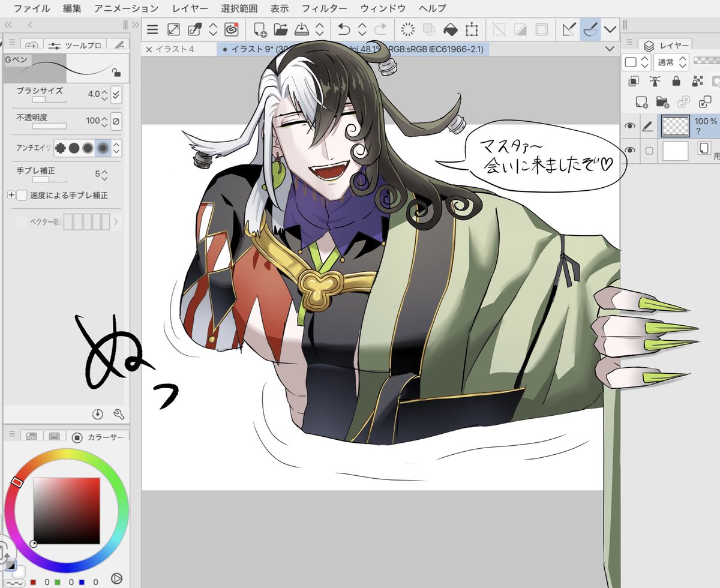Toggle snap to ruler icon
The height and width of the screenshot is (588, 720).
(568, 29)
